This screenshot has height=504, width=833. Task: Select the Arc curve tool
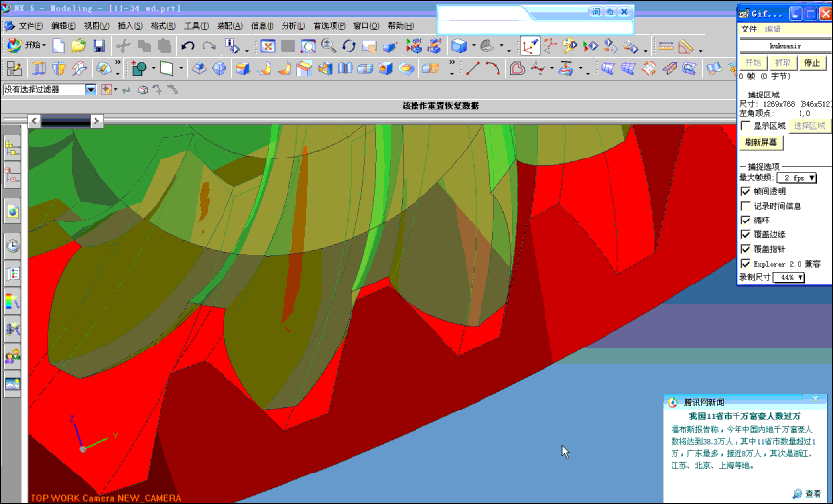[x=492, y=69]
